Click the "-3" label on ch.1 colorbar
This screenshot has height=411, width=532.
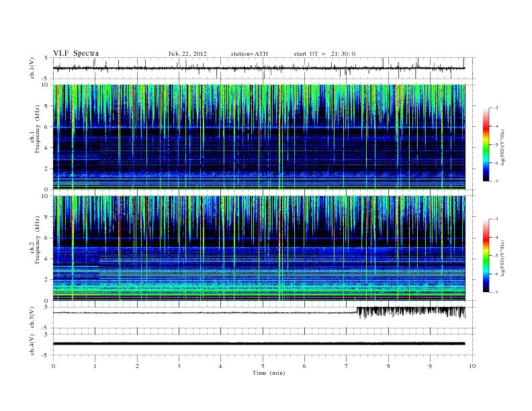[x=495, y=108]
